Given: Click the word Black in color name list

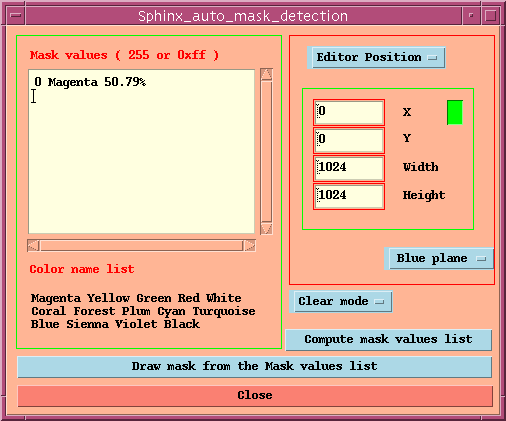Looking at the screenshot, I should click(x=182, y=324).
